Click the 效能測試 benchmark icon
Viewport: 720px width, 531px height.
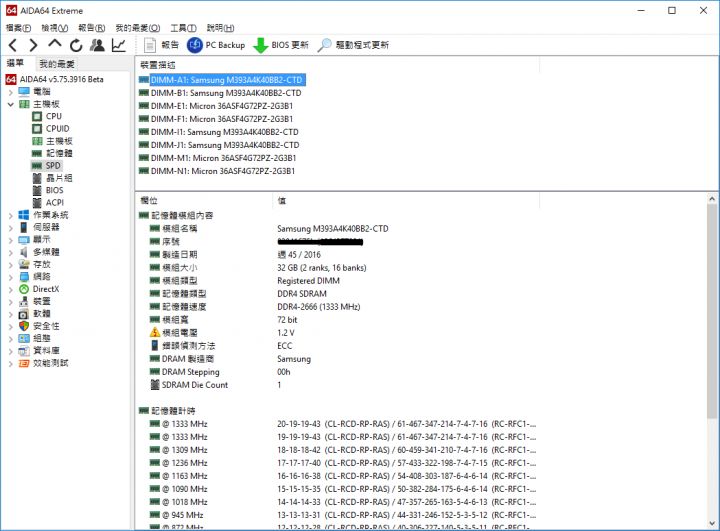point(24,363)
